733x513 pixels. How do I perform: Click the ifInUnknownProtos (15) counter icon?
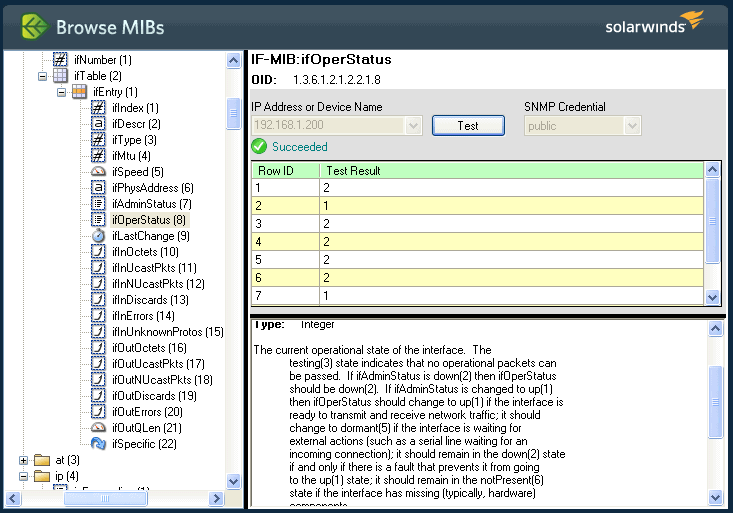click(98, 332)
